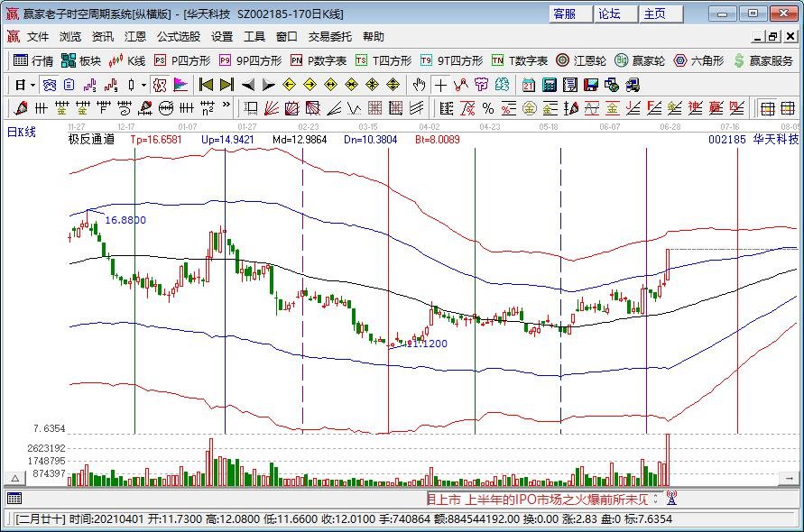
Task: Click small table icon at bottom-left
Action: [14, 498]
